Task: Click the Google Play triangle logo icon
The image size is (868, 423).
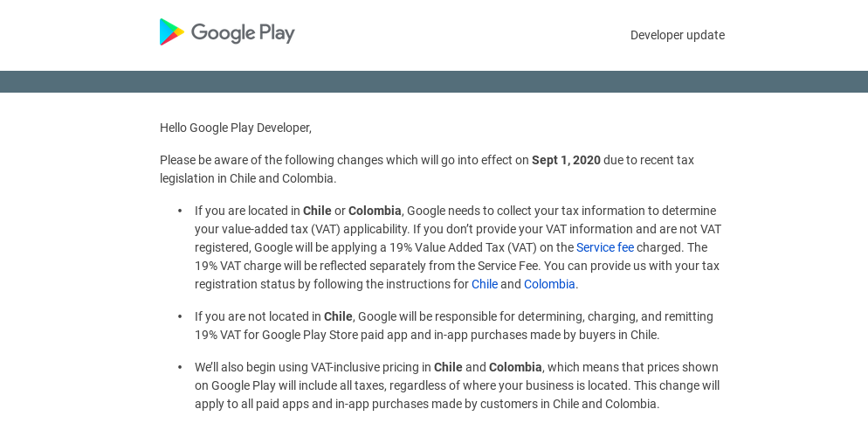Action: click(x=172, y=32)
